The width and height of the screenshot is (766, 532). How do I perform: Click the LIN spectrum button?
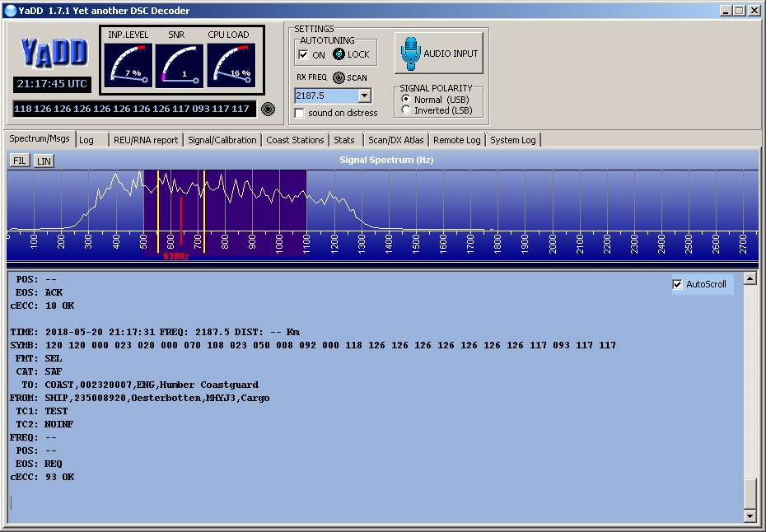tap(44, 161)
